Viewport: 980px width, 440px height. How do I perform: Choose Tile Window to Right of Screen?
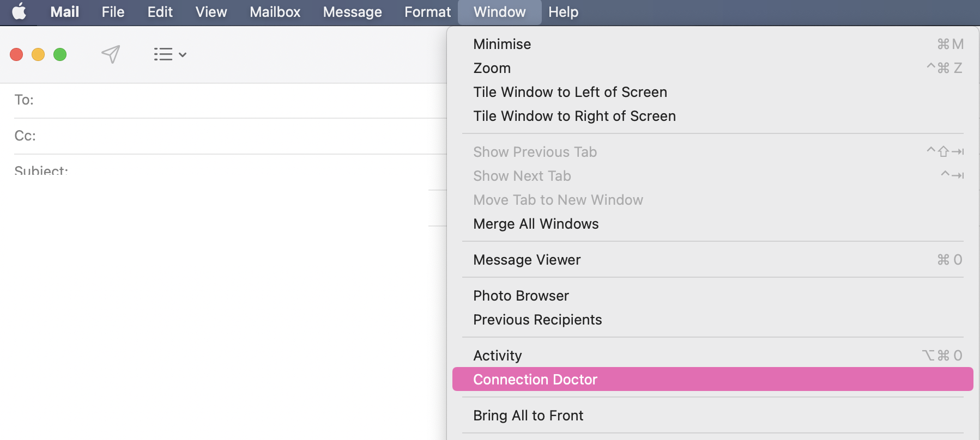[574, 116]
